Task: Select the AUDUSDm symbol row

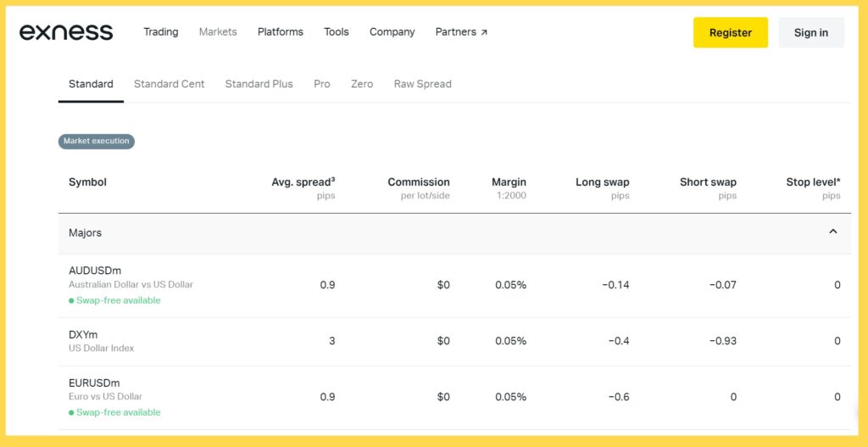Action: point(94,271)
